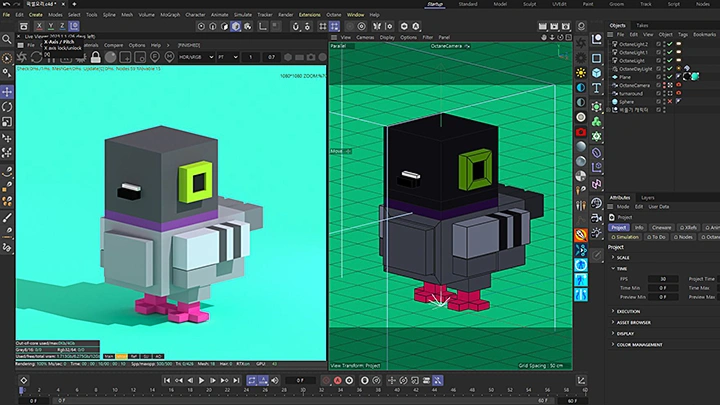
Task: Toggle OctaneCamera visibility dots
Action: click(664, 85)
